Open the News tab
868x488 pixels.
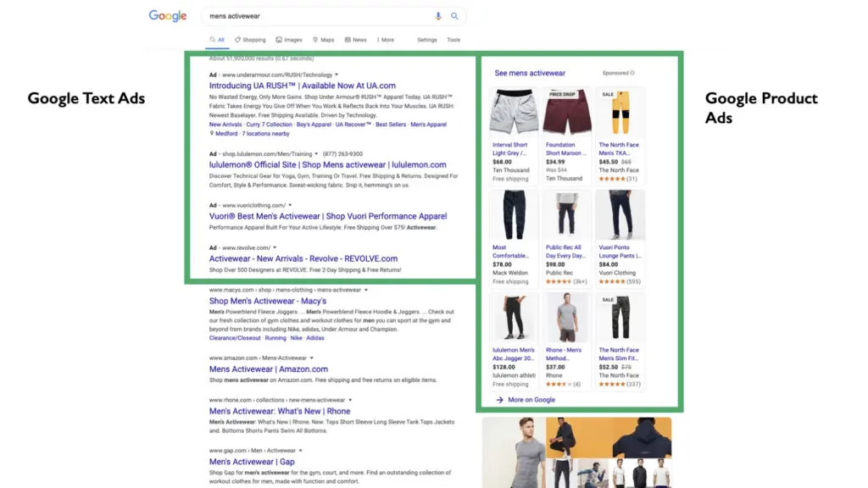[x=355, y=40]
